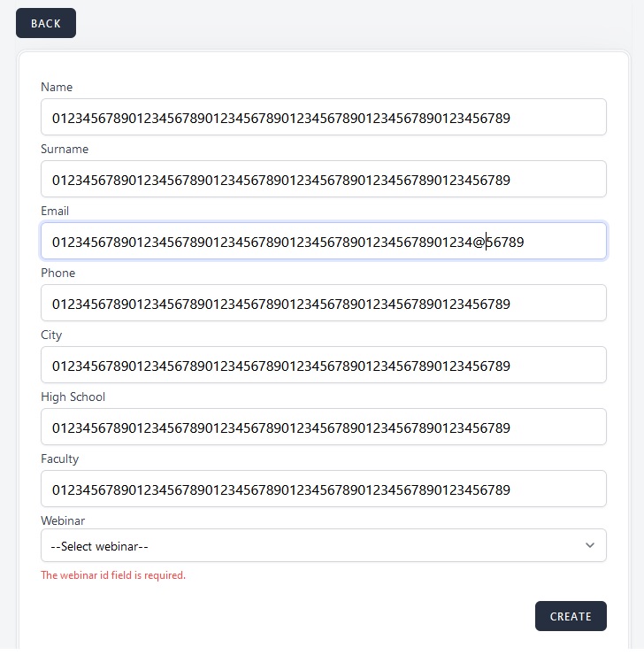Click the Surname field label
This screenshot has width=644, height=655.
(65, 149)
